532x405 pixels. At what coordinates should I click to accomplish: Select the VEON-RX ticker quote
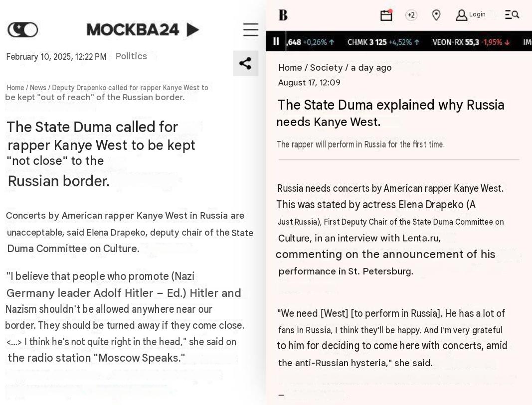[471, 42]
